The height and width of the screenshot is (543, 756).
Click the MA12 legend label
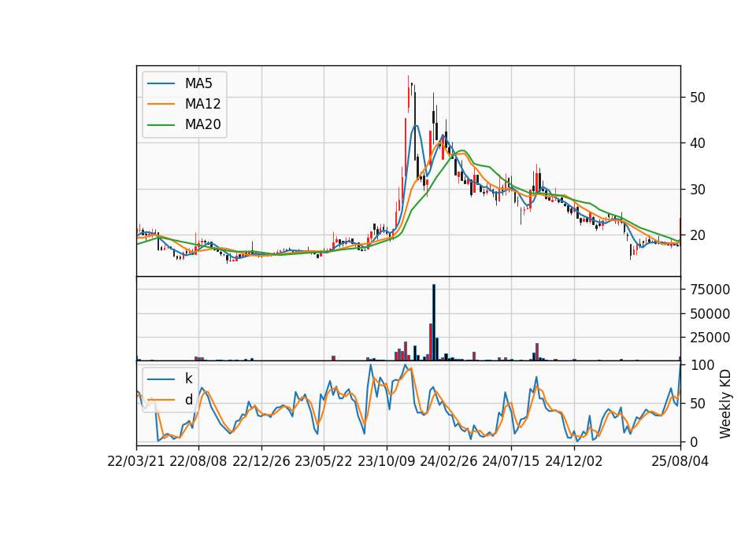tap(202, 104)
